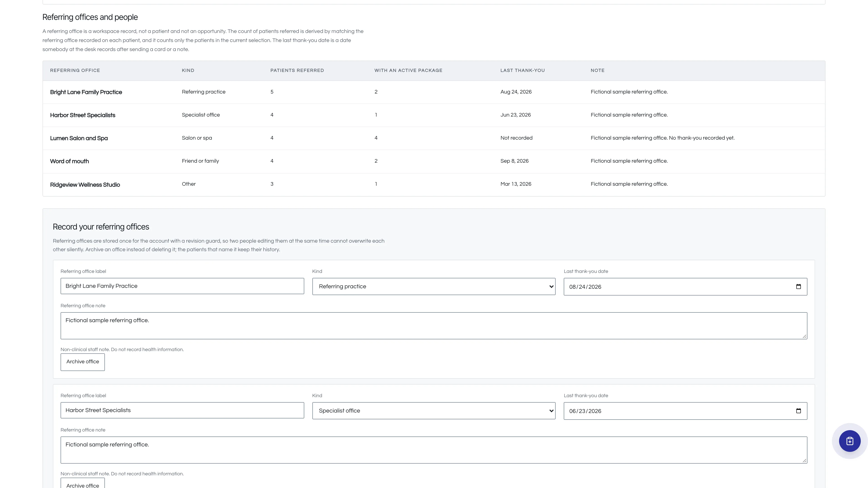Expand the Referring practice kind dropdown
Image resolution: width=868 pixels, height=488 pixels.
tap(434, 286)
